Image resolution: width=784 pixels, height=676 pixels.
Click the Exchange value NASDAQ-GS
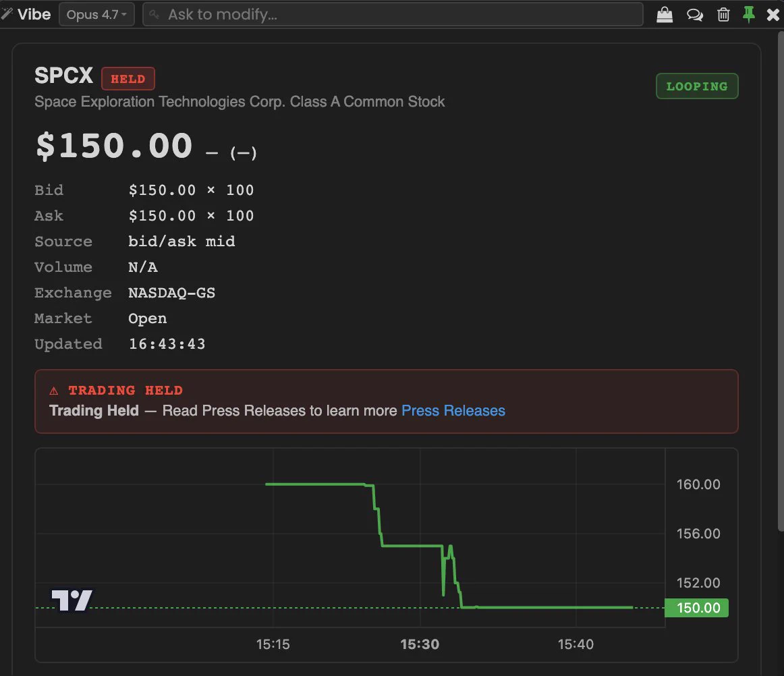[x=171, y=293]
